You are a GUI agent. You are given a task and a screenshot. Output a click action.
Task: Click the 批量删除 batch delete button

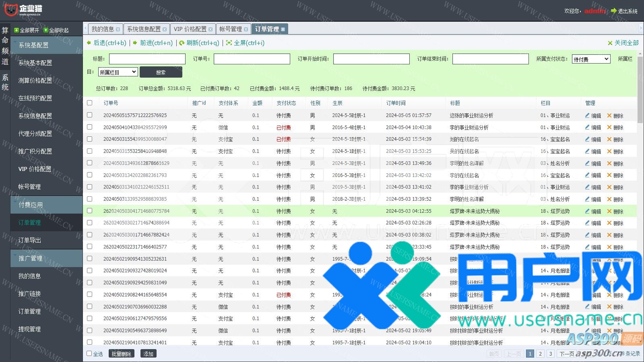pyautogui.click(x=122, y=354)
